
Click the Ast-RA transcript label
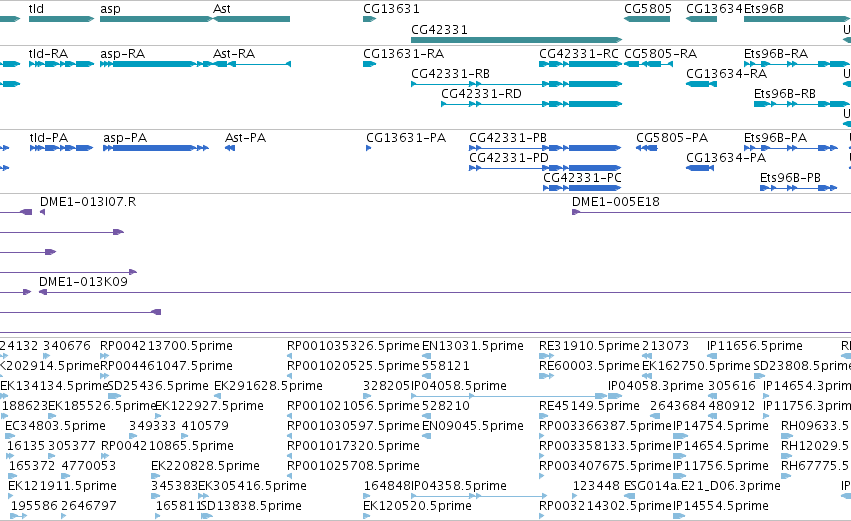pyautogui.click(x=234, y=54)
